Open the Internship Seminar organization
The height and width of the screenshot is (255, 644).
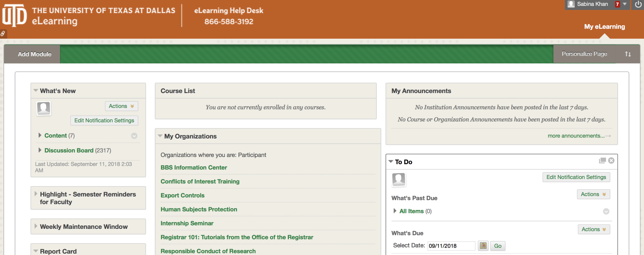(187, 223)
